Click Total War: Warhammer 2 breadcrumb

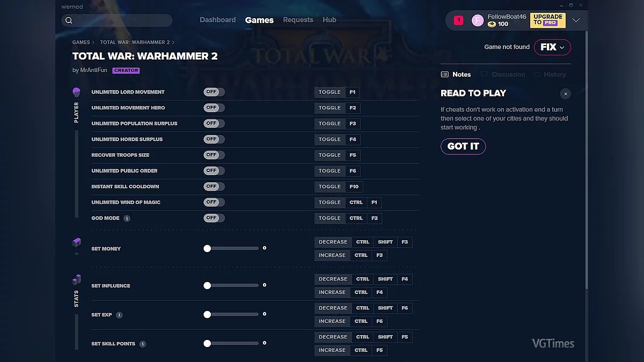pyautogui.click(x=135, y=42)
